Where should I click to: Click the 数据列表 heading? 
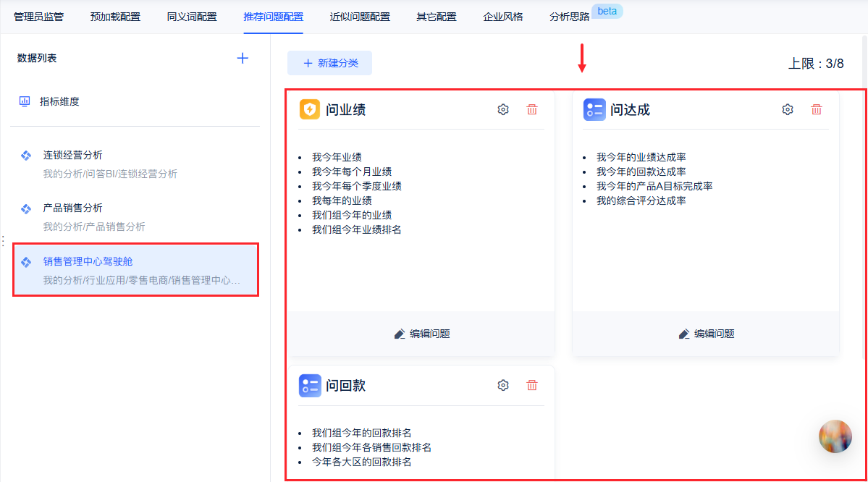coord(37,58)
